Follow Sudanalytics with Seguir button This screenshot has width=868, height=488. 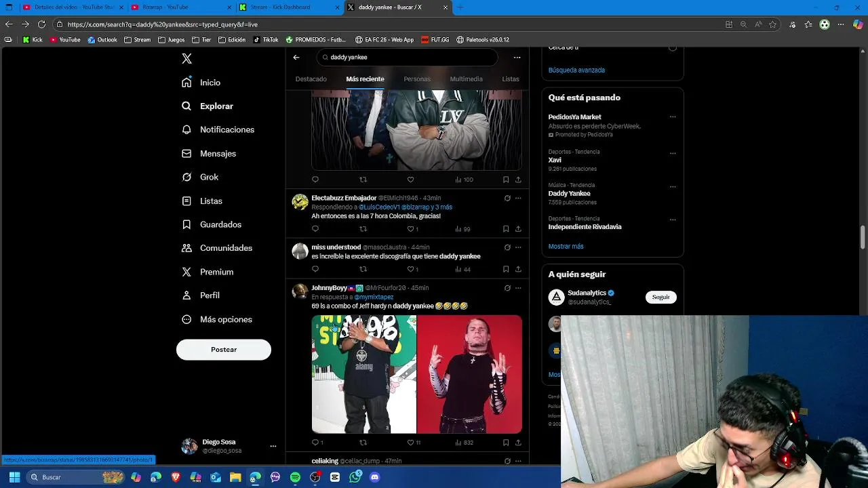(x=660, y=298)
